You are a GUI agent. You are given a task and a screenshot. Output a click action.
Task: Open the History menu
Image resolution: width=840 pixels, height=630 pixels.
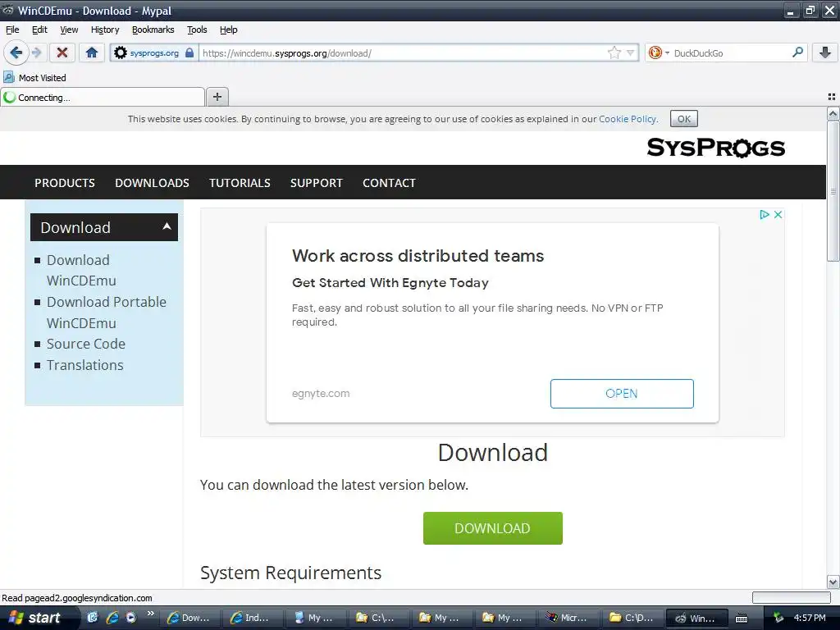104,30
